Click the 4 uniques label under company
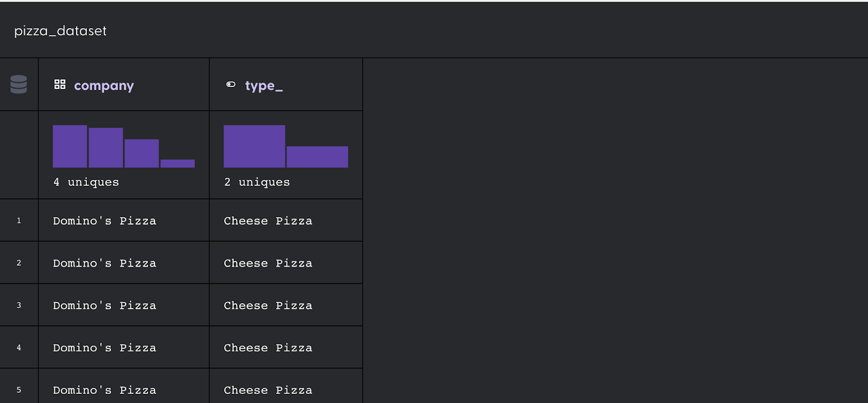 pos(86,182)
